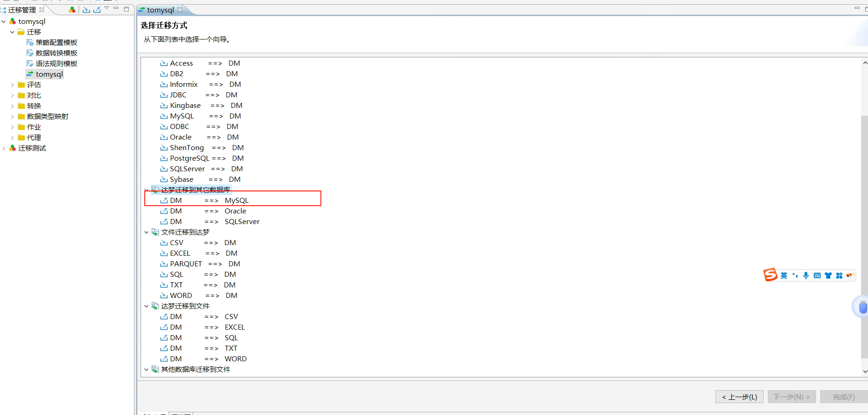Click the icon for PostgreSQL ==> DM

pos(164,158)
